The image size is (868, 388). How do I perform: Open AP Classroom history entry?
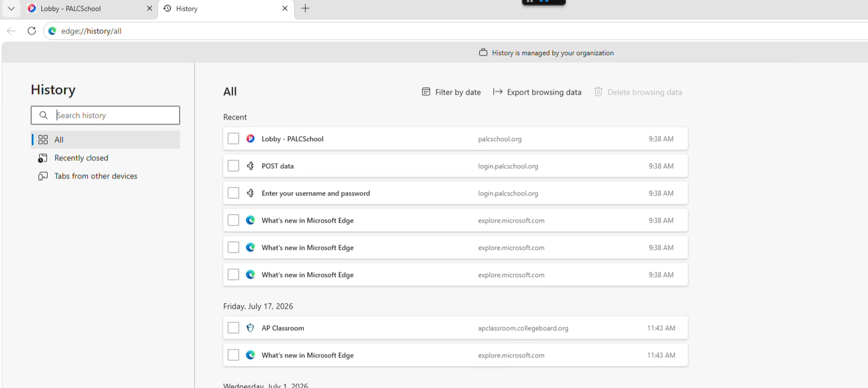(x=456, y=328)
